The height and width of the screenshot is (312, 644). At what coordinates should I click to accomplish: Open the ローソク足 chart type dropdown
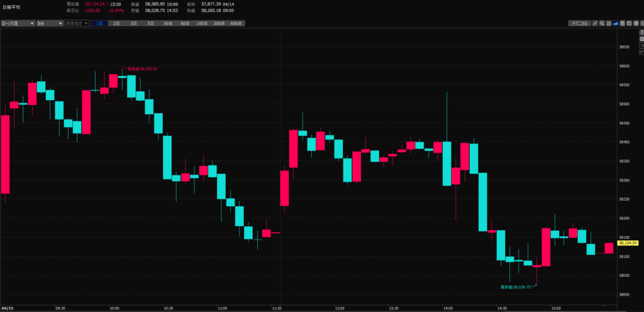point(16,23)
